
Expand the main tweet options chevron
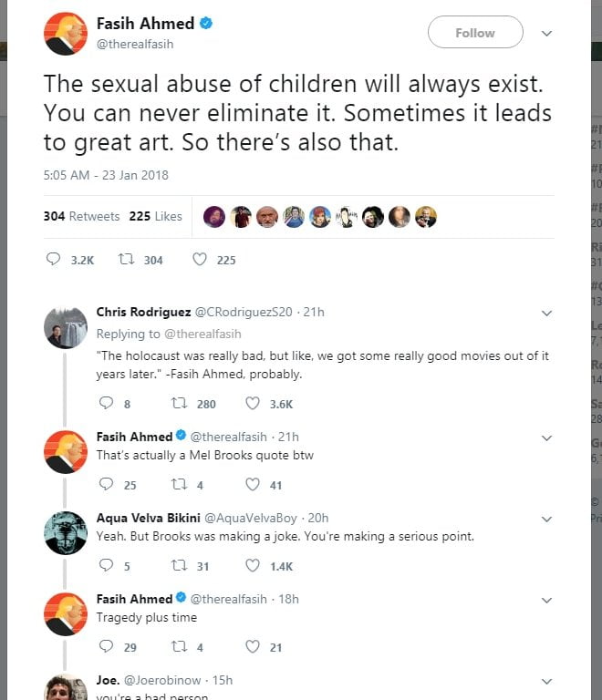coord(546,33)
